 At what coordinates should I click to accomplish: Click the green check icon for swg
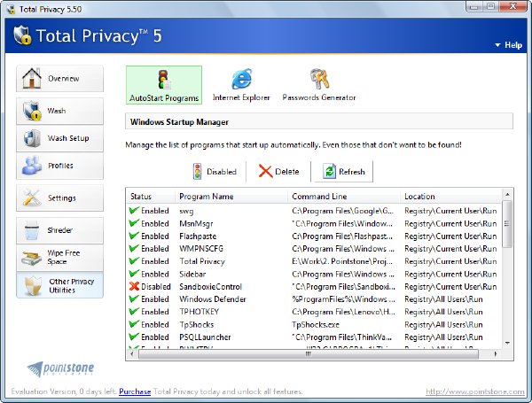[134, 211]
